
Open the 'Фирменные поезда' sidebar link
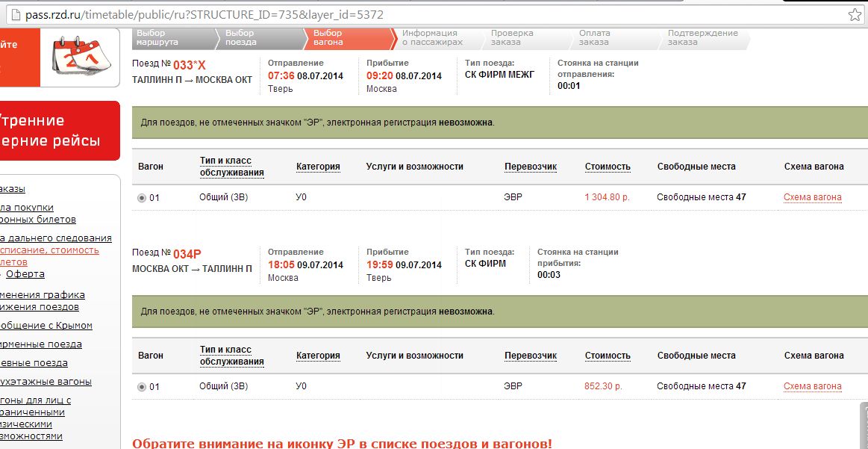click(x=40, y=344)
